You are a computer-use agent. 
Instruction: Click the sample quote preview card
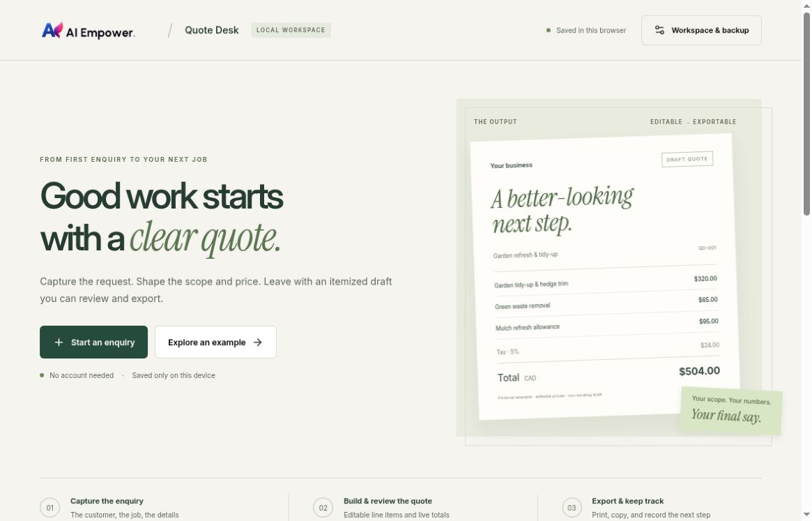tap(606, 277)
